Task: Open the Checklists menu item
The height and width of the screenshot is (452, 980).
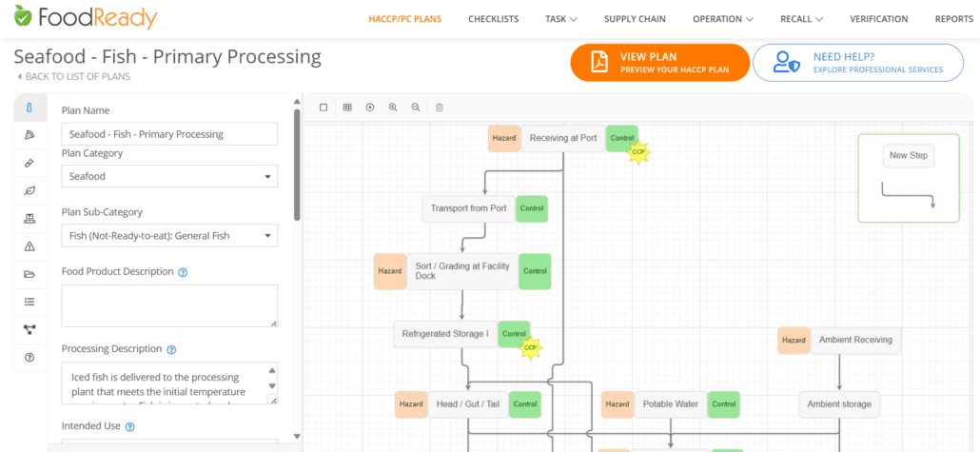Action: 493,19
